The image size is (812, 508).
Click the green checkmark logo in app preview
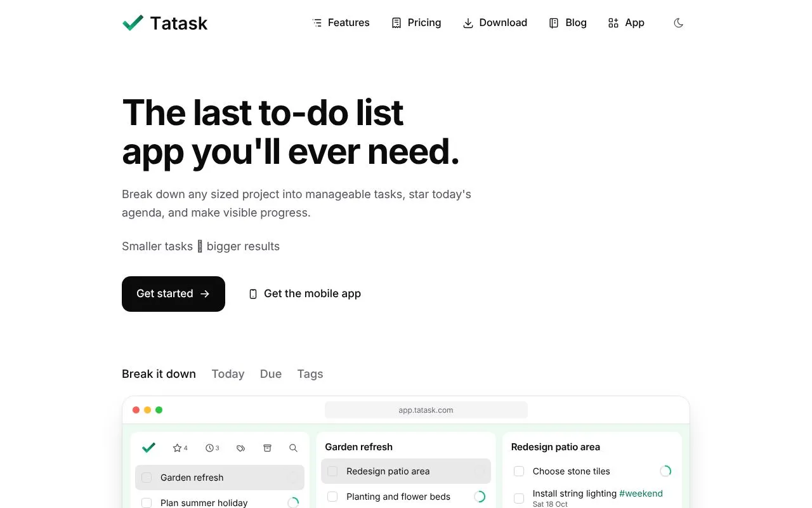149,448
